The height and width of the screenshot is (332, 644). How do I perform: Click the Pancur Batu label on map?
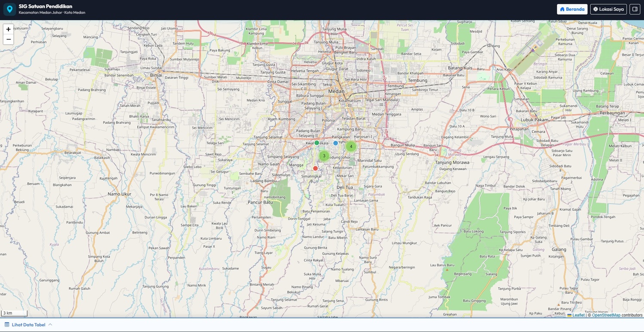tap(260, 202)
